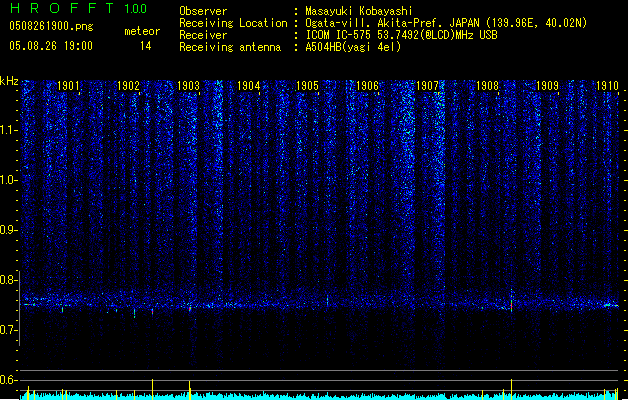Screen dimensions: 629x400
Task: Click the 0.7 kHz axis tick label
Action: [8, 330]
